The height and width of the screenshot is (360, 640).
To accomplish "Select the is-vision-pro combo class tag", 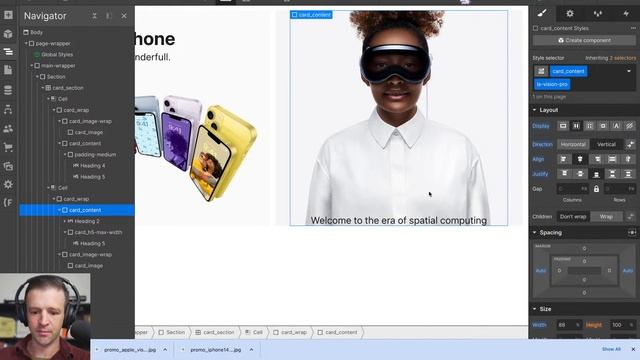I will pyautogui.click(x=552, y=84).
